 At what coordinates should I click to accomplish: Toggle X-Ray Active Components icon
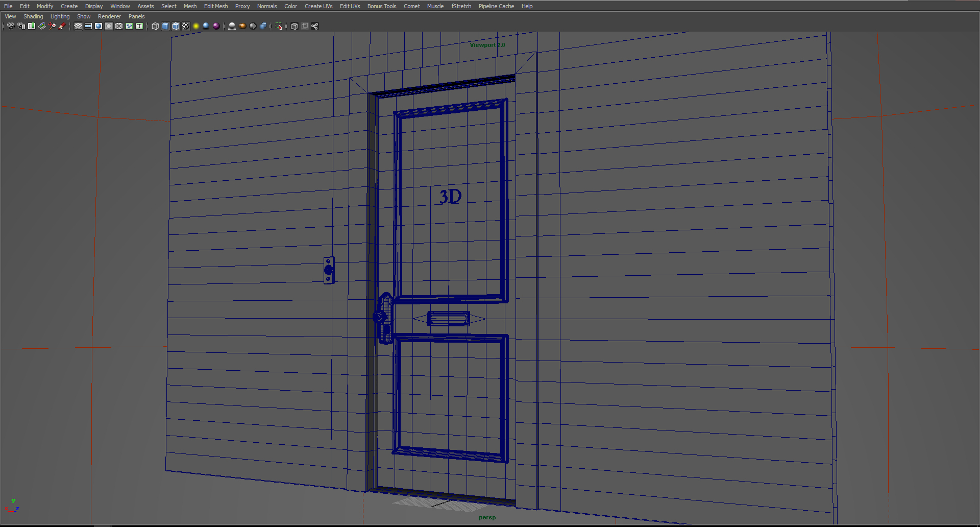[x=304, y=26]
